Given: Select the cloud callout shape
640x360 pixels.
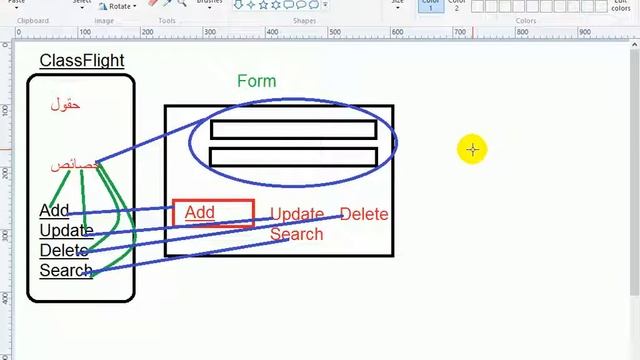Looking at the screenshot, I should (x=313, y=4).
